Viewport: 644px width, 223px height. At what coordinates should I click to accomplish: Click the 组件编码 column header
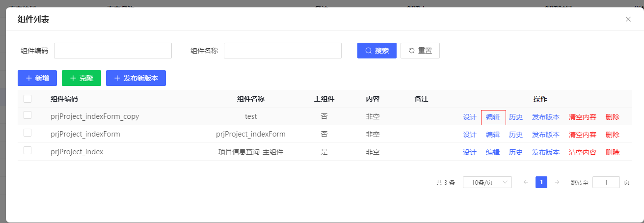tap(64, 99)
